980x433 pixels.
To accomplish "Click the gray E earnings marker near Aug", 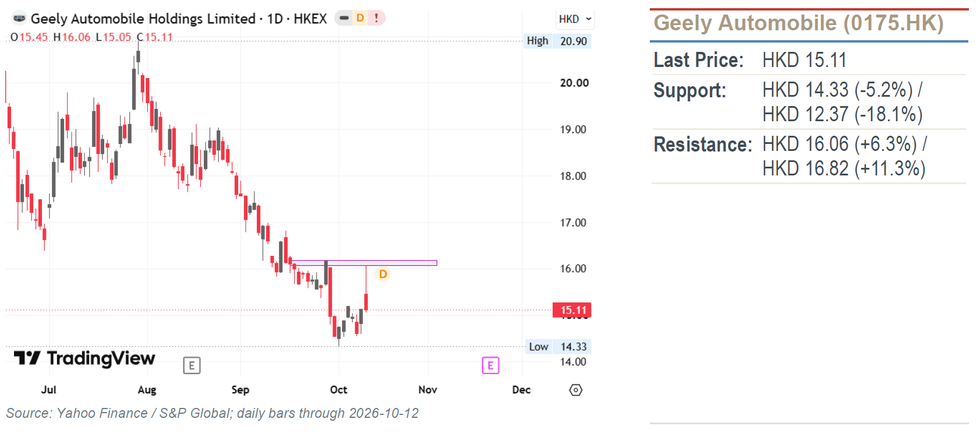I will click(192, 365).
